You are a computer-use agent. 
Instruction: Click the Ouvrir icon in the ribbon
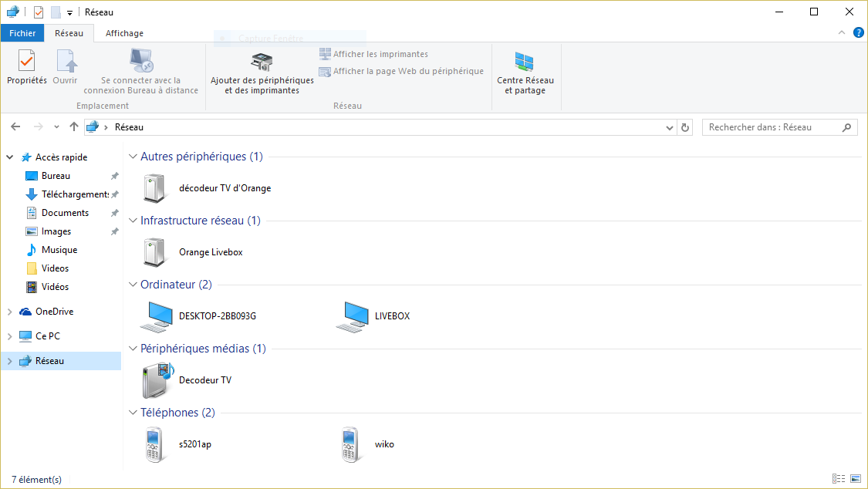click(x=66, y=61)
